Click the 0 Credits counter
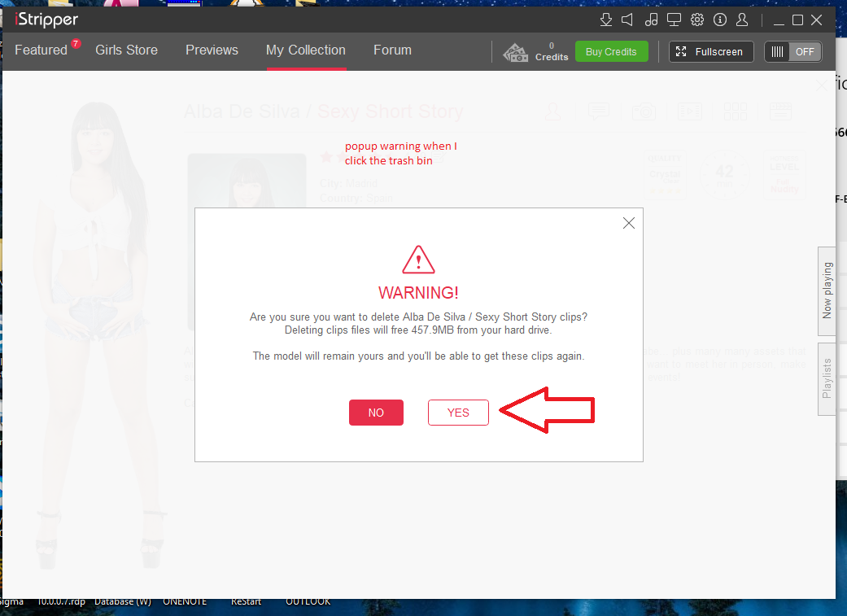847x616 pixels. pyautogui.click(x=552, y=52)
